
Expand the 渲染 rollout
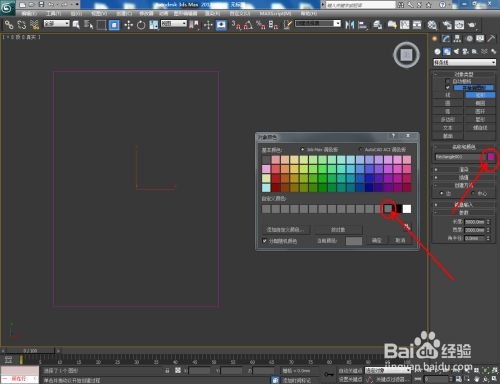tap(464, 169)
